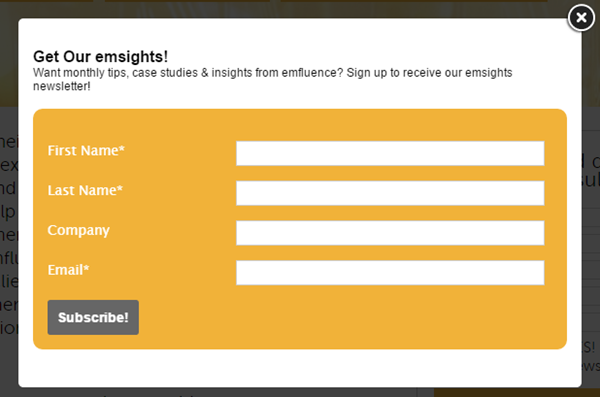Click the Email* label

point(68,270)
